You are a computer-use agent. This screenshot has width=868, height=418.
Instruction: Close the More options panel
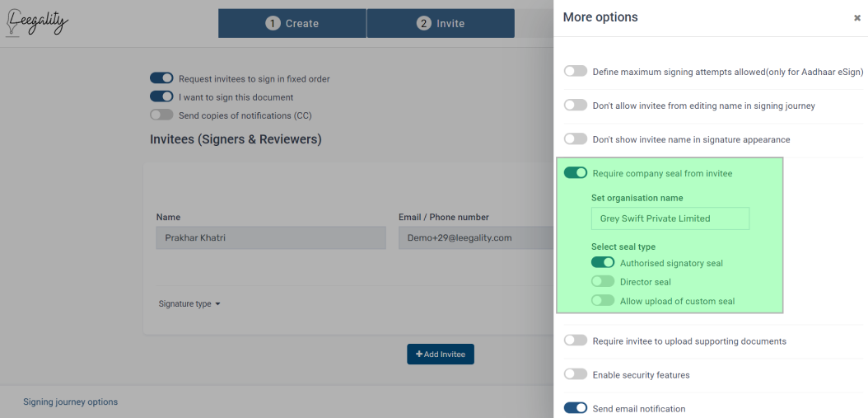pyautogui.click(x=857, y=18)
